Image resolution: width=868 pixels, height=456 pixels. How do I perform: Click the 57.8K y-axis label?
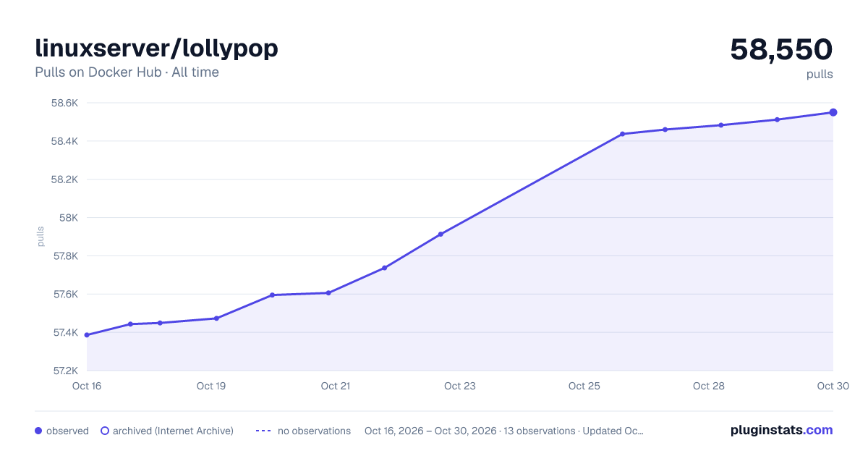point(64,256)
